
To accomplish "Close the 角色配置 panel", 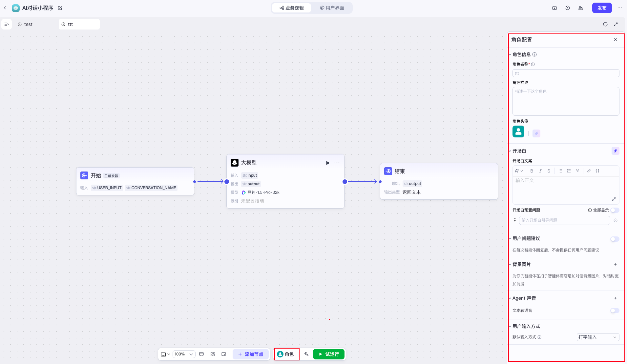I will [616, 40].
